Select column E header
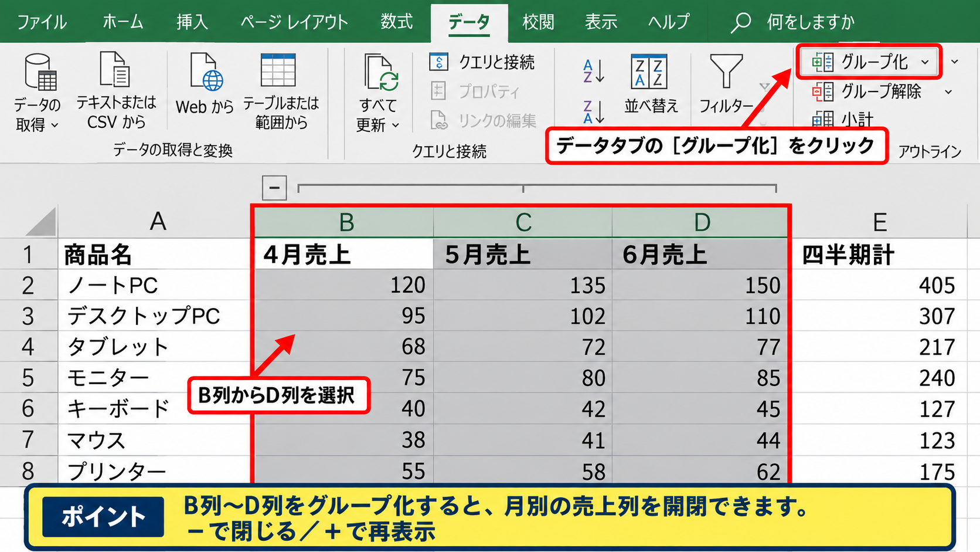Screen dimensions: 980x552 coord(879,222)
